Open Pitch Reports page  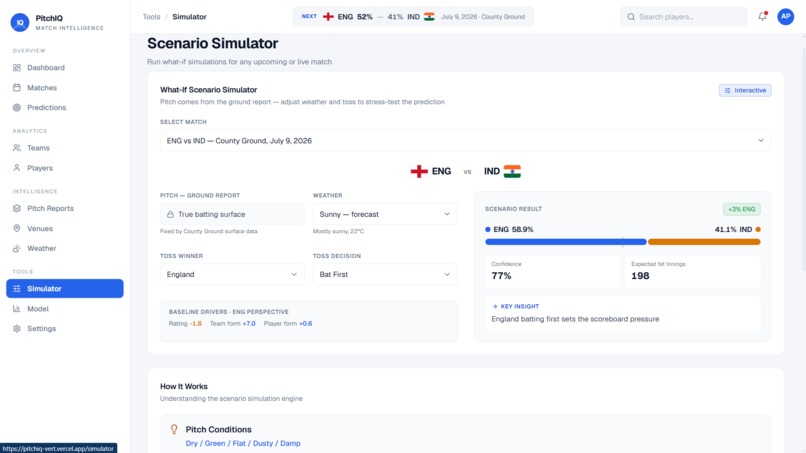65,208
